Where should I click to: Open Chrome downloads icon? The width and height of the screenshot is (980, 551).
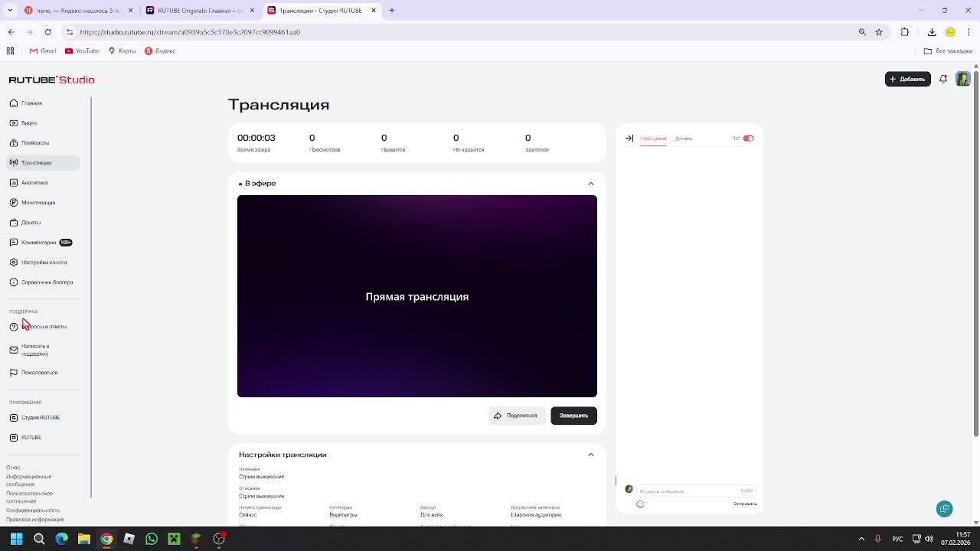point(932,32)
